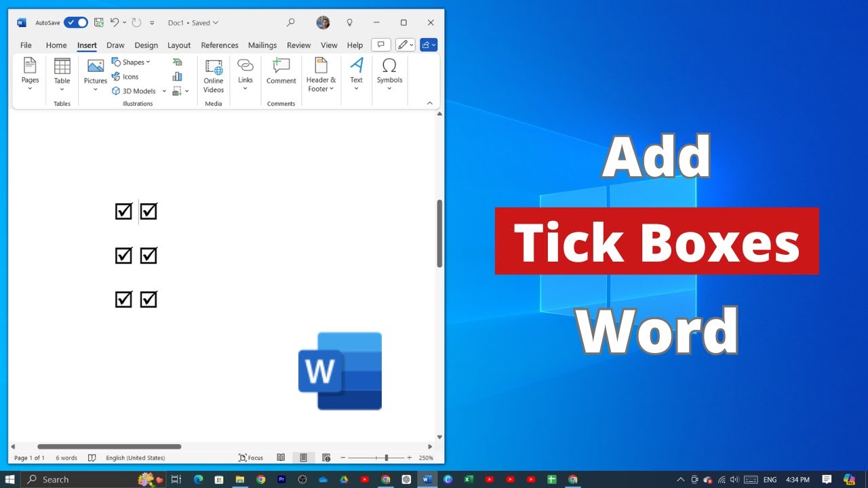The width and height of the screenshot is (868, 488).
Task: Click the zoom in plus button
Action: (x=410, y=457)
